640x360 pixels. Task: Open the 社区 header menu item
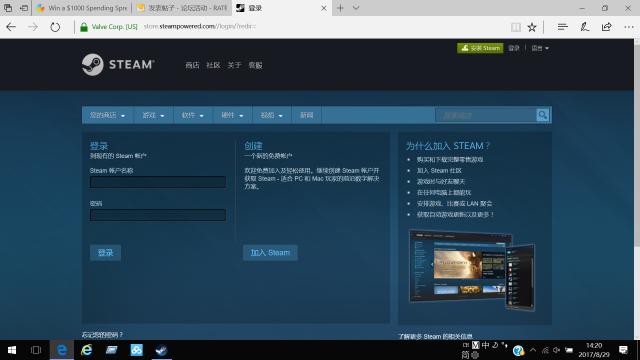[x=213, y=65]
